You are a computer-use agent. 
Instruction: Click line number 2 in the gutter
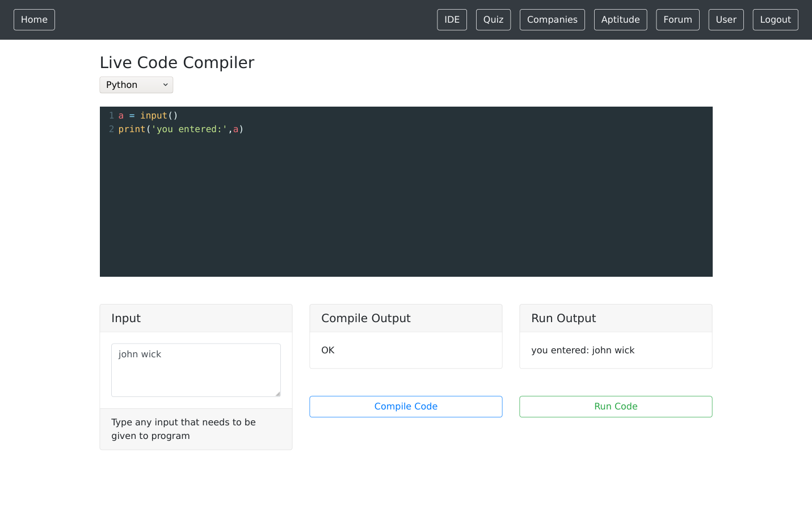[111, 129]
